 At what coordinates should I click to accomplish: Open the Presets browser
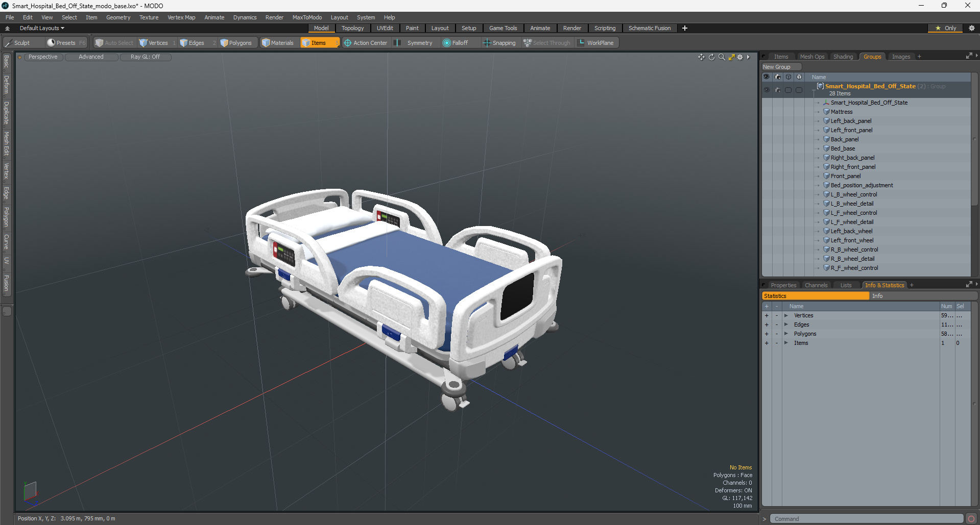click(66, 43)
